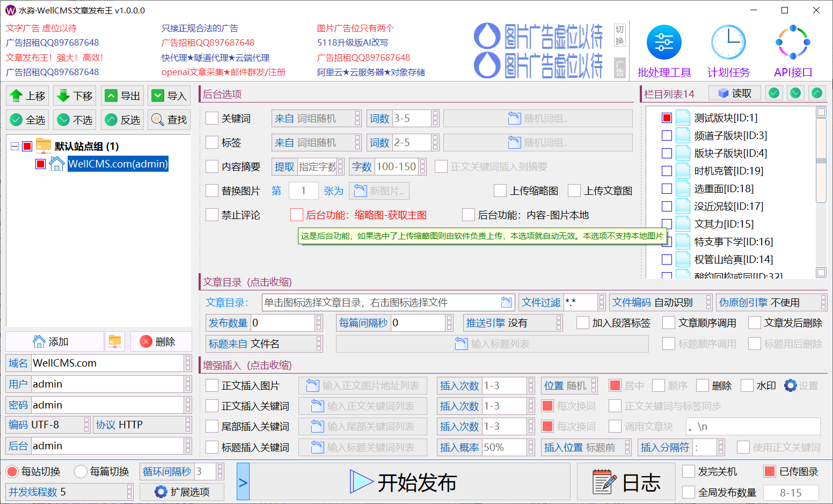Click the 导入 import button
Image resolution: width=833 pixels, height=504 pixels.
[169, 96]
